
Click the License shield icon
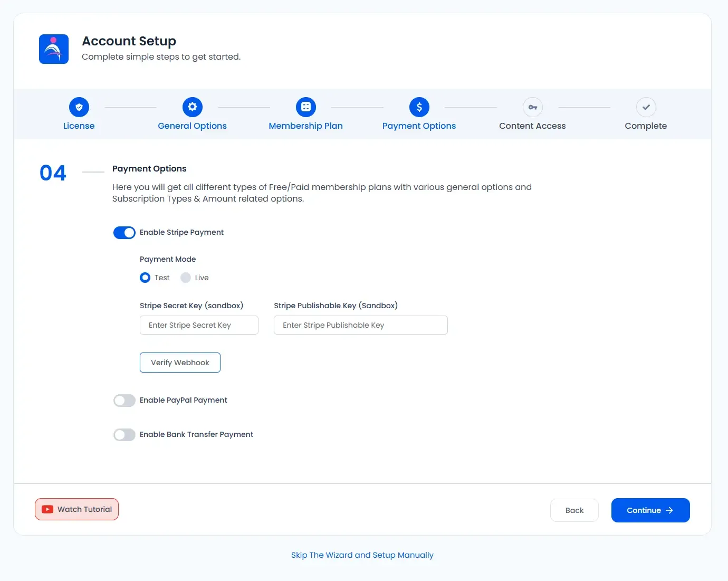[x=79, y=107]
